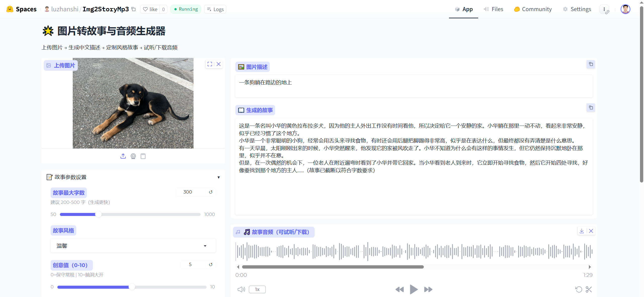Like this Space with heart button

pyautogui.click(x=150, y=9)
